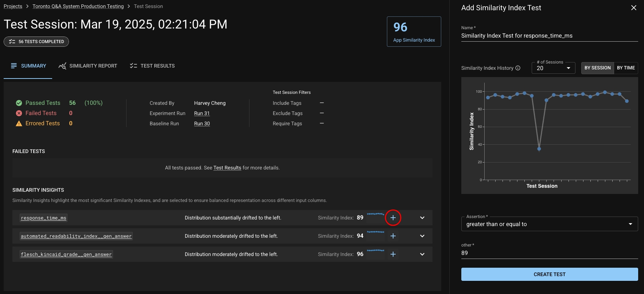Click the response_time_ms sparkline chart thumbnail
The height and width of the screenshot is (294, 644).
point(375,217)
